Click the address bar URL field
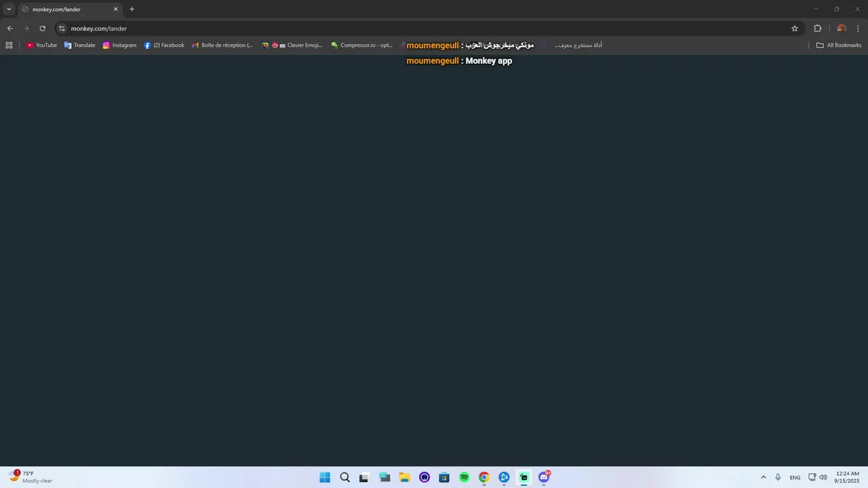The width and height of the screenshot is (868, 488). tap(427, 28)
